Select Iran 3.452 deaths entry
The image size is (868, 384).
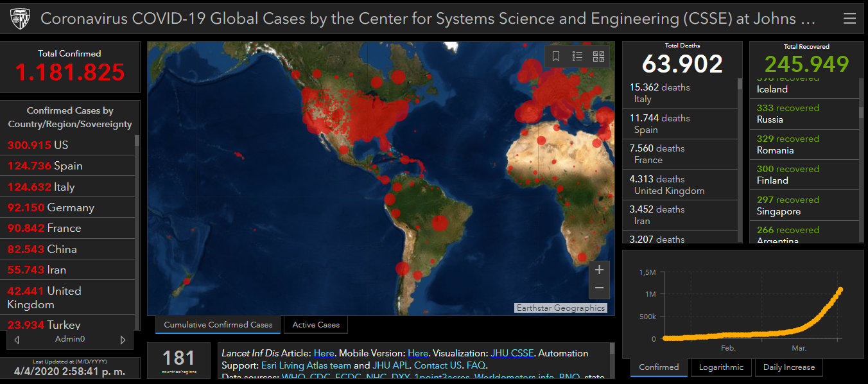(x=680, y=215)
